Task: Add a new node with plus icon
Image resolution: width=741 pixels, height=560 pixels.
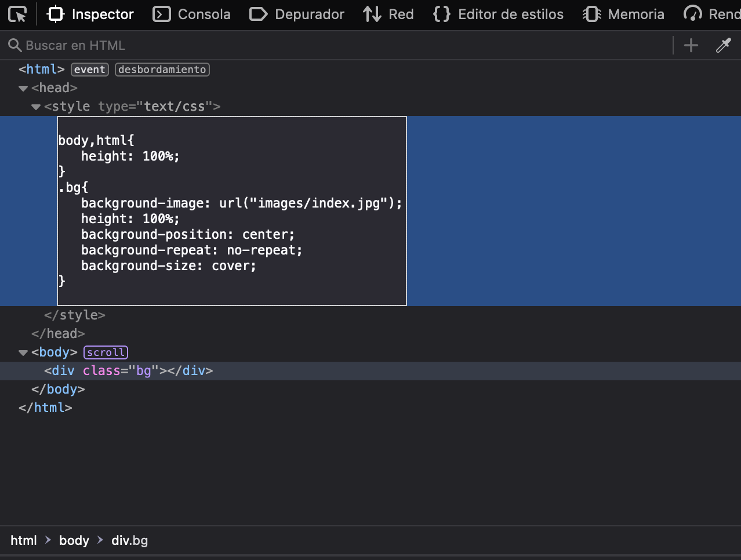Action: (691, 45)
